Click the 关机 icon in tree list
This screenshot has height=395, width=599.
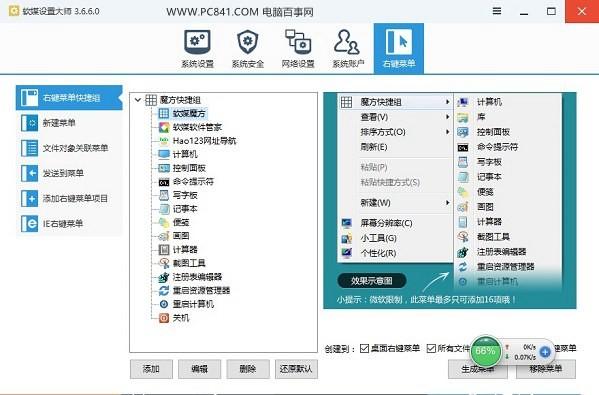[x=164, y=318]
